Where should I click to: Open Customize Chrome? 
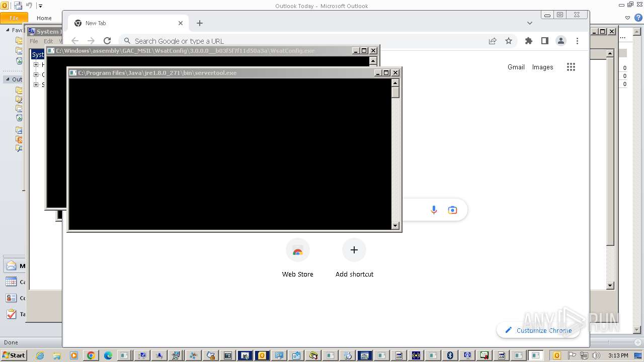point(538,330)
